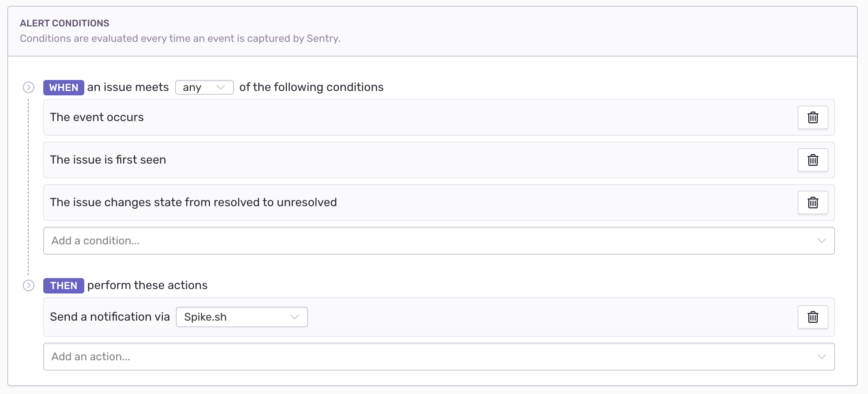Screen dimensions: 868x394
Task: Select the 'The issue is first seen' row
Action: coord(439,160)
